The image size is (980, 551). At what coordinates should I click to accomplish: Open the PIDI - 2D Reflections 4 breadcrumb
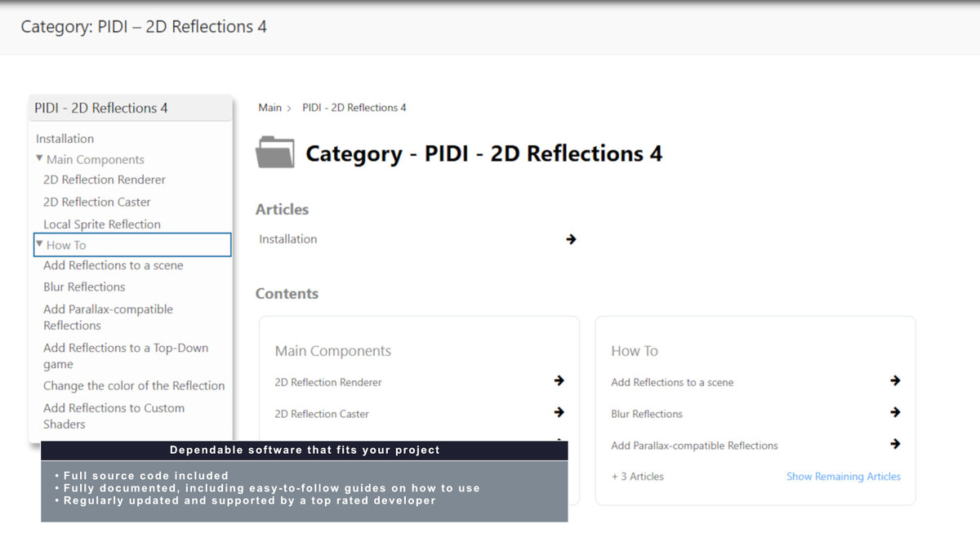(354, 107)
